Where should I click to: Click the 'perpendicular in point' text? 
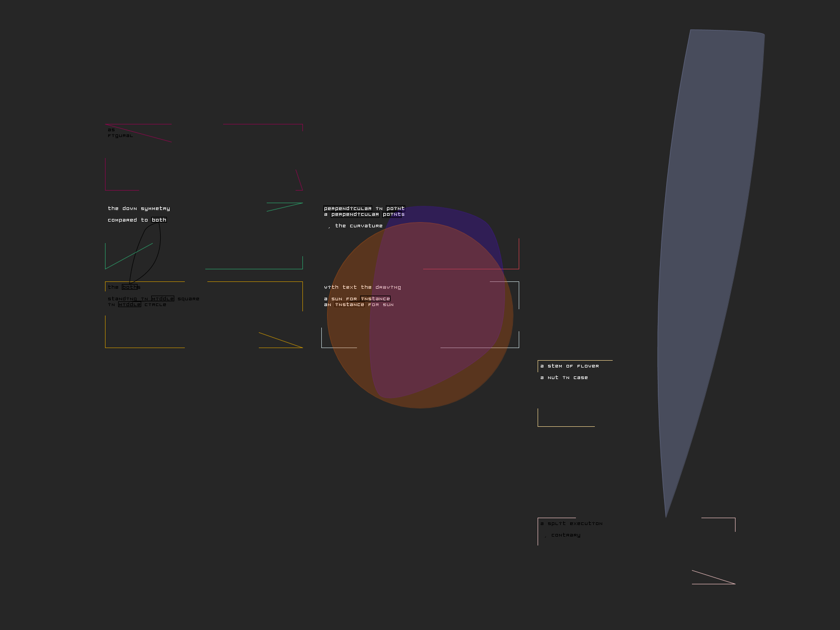click(364, 208)
